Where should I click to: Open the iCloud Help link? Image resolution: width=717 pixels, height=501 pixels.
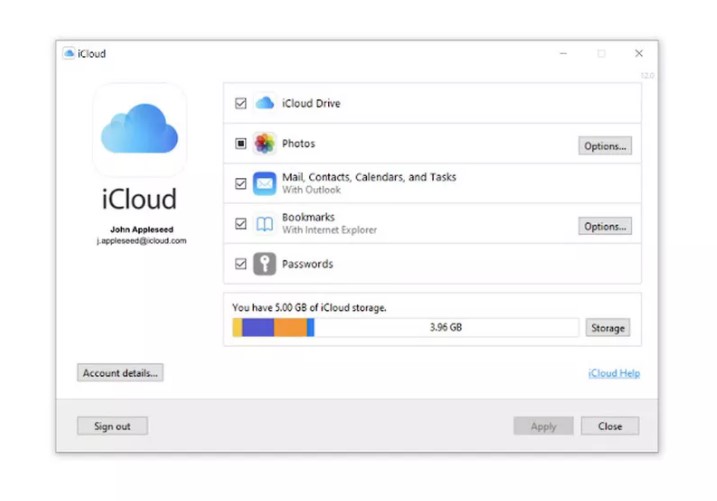pos(614,373)
